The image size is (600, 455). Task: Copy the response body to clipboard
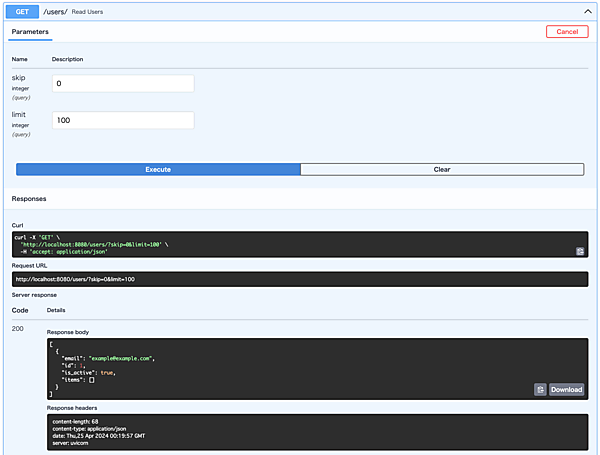pyautogui.click(x=540, y=389)
